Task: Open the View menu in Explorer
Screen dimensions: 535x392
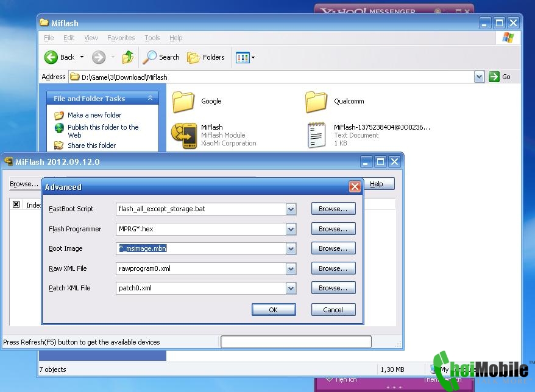Action: [91, 38]
